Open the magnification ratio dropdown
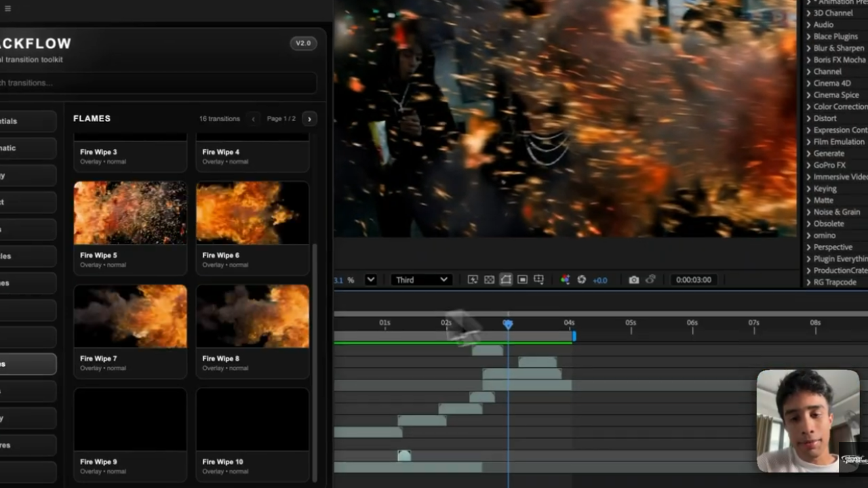 click(371, 279)
